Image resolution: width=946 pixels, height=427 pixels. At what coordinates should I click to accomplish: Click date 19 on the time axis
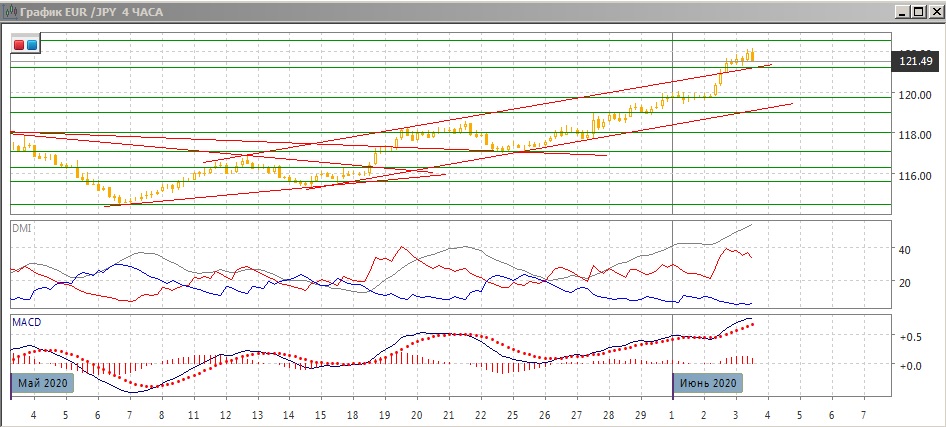(384, 416)
